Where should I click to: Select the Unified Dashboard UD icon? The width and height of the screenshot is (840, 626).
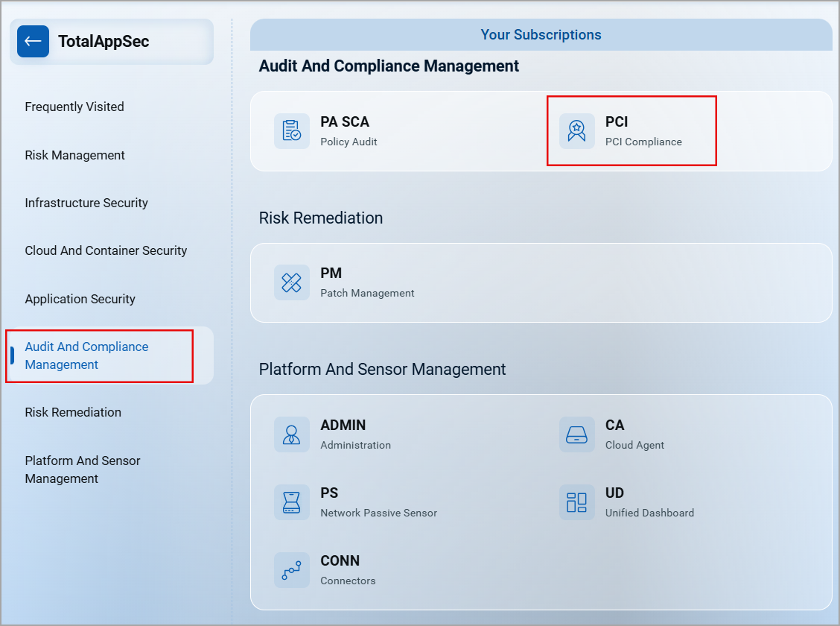(x=576, y=502)
